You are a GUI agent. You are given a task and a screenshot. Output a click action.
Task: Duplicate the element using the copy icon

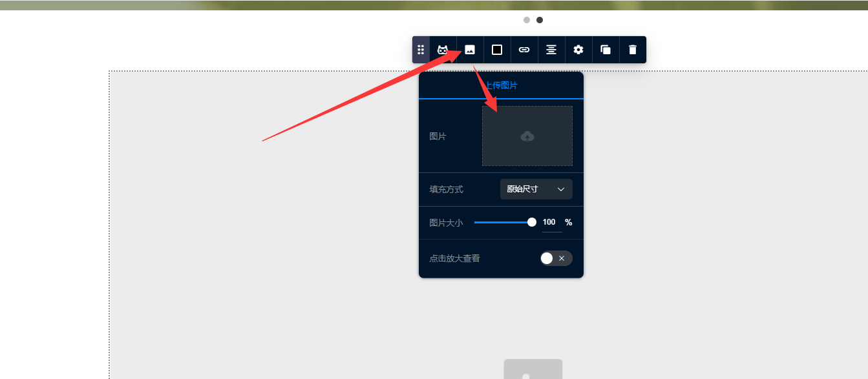pos(605,50)
